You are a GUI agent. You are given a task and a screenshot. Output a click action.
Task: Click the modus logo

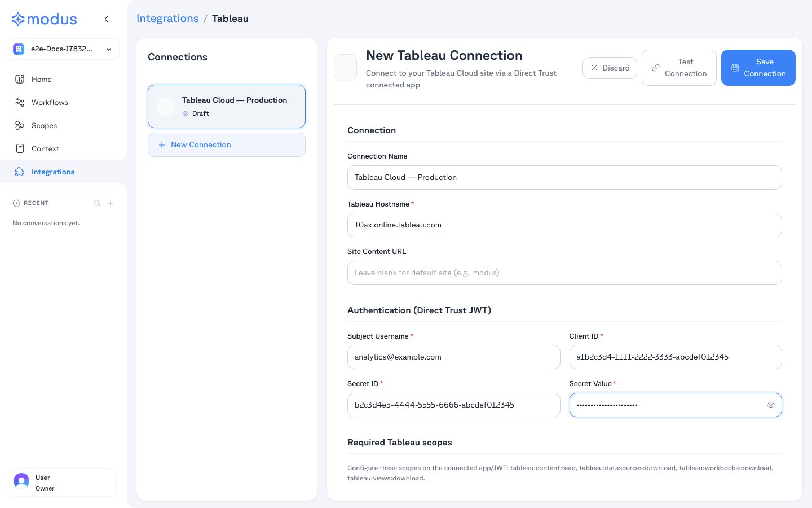click(x=44, y=19)
